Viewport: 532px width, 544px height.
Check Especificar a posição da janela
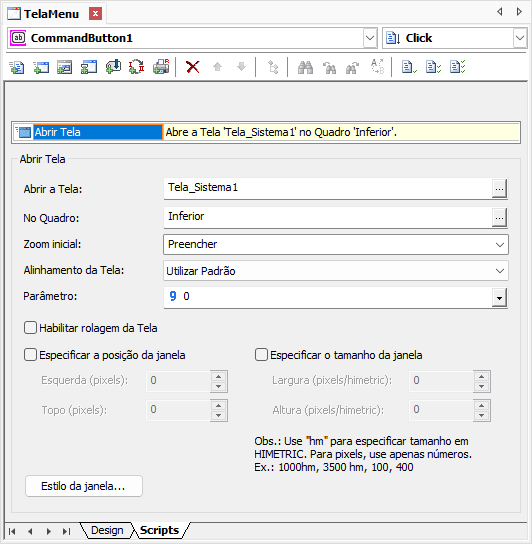point(31,355)
